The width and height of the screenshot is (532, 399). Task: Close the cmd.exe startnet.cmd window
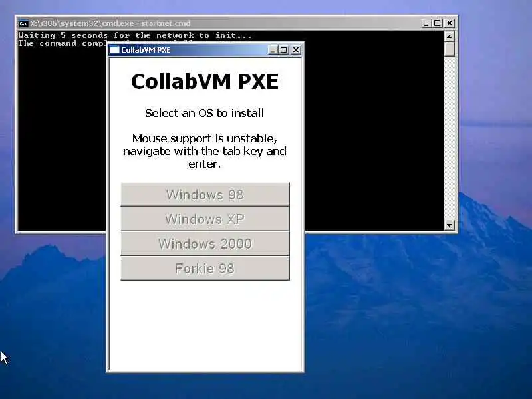[x=450, y=23]
